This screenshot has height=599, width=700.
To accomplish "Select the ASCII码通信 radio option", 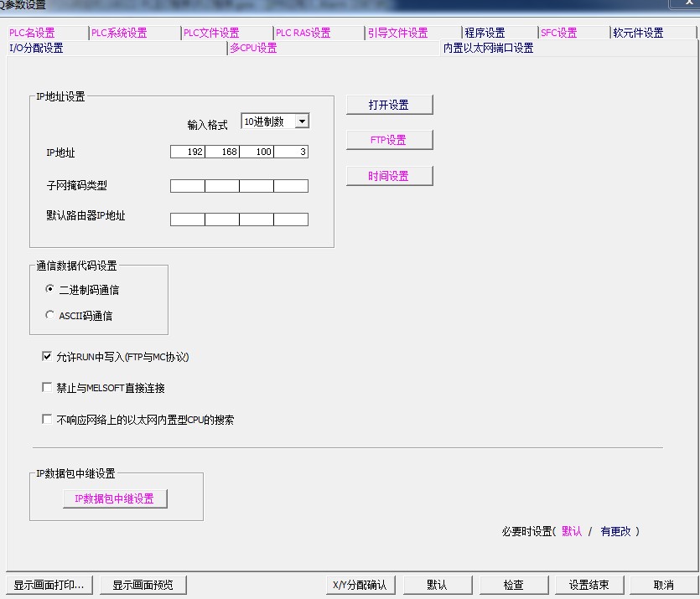I will (50, 316).
